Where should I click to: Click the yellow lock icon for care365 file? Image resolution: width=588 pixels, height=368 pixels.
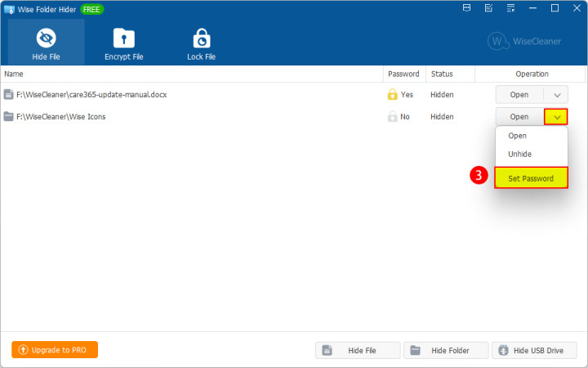click(x=392, y=95)
